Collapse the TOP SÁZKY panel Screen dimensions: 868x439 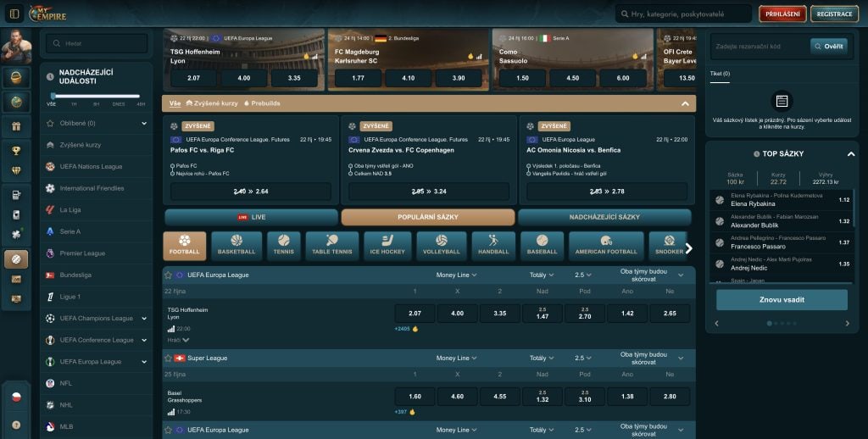click(x=851, y=154)
